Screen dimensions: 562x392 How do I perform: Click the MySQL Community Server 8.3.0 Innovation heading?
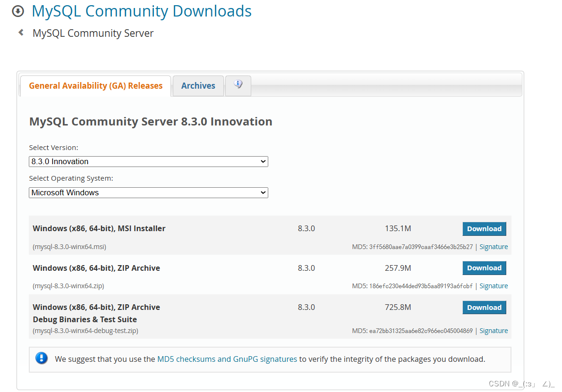tap(151, 122)
